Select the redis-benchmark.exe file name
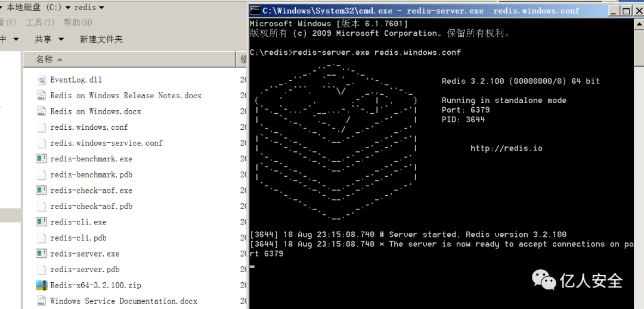This screenshot has height=309, width=644. pos(91,158)
